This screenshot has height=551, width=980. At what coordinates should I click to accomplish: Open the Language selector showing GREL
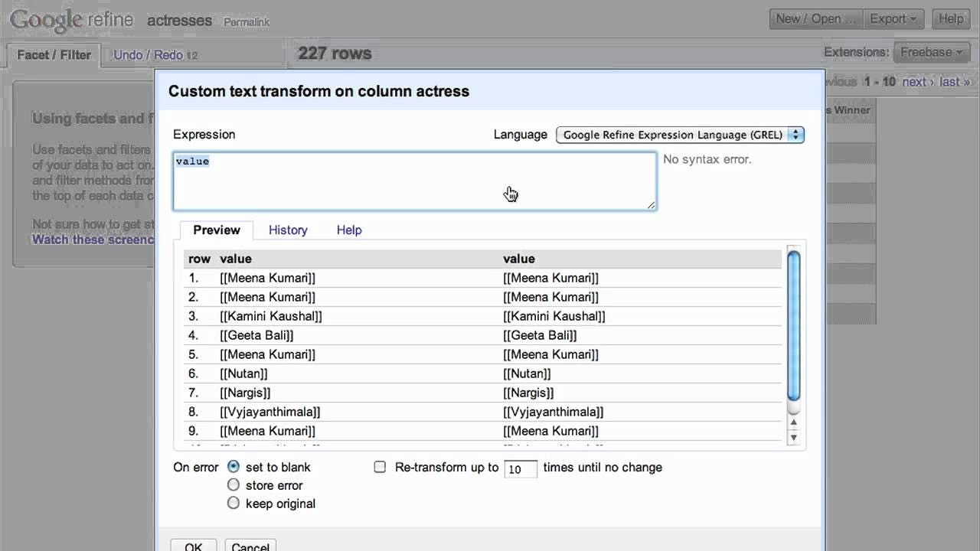[679, 134]
